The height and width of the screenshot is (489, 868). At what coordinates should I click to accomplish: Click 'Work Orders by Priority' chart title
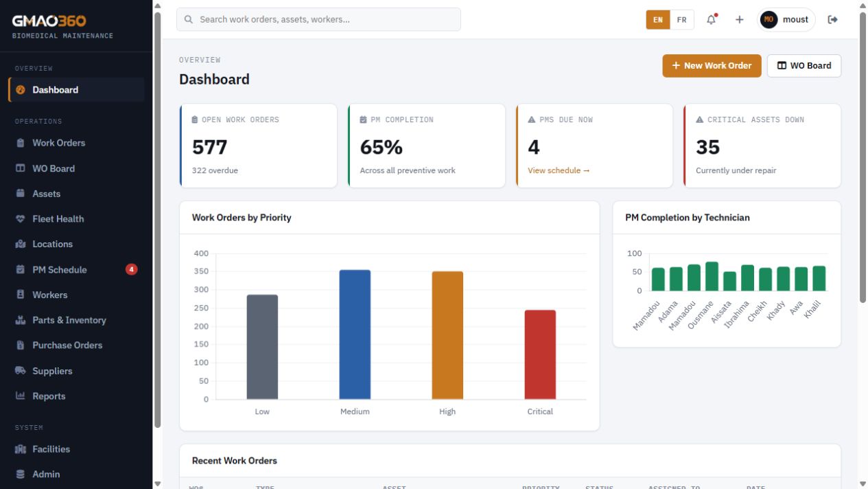[242, 218]
